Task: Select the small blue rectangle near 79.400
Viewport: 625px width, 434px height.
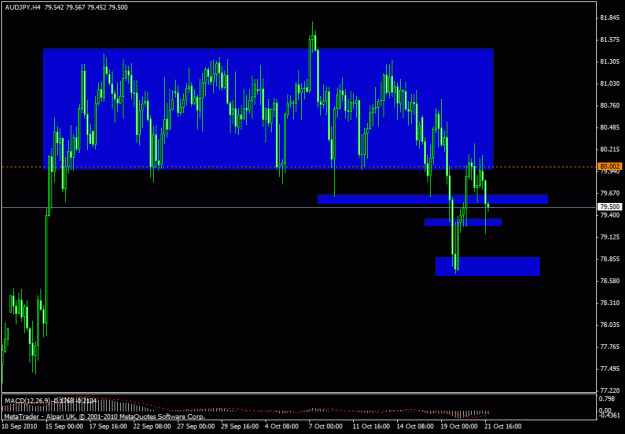Action: (x=463, y=222)
